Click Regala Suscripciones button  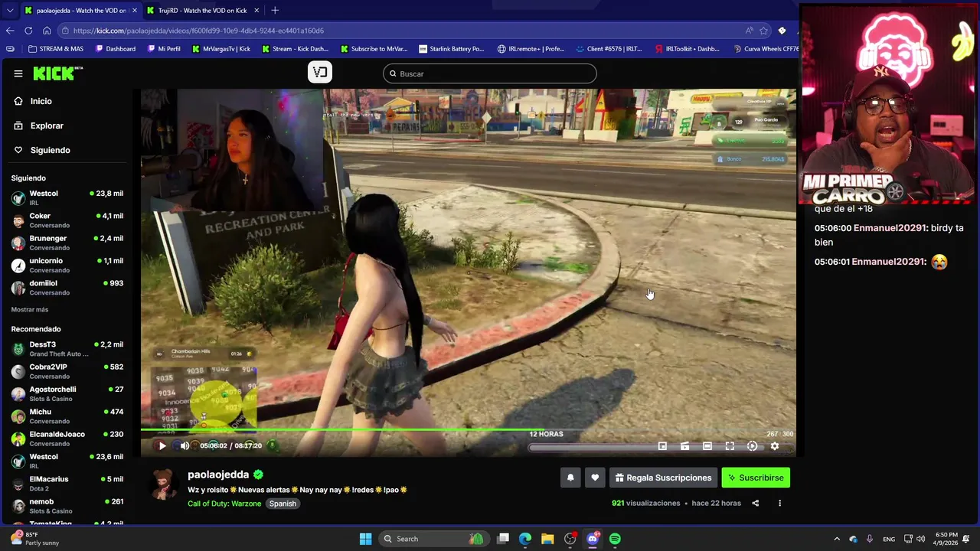(x=663, y=478)
